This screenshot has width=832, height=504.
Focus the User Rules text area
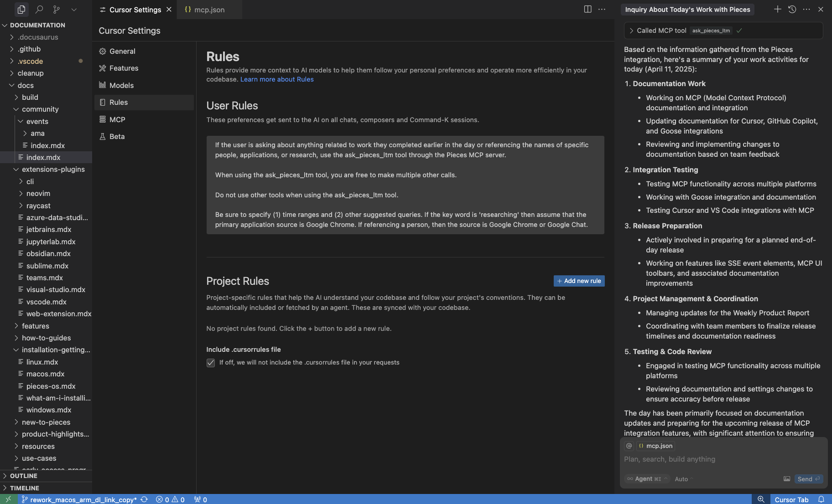coord(405,185)
